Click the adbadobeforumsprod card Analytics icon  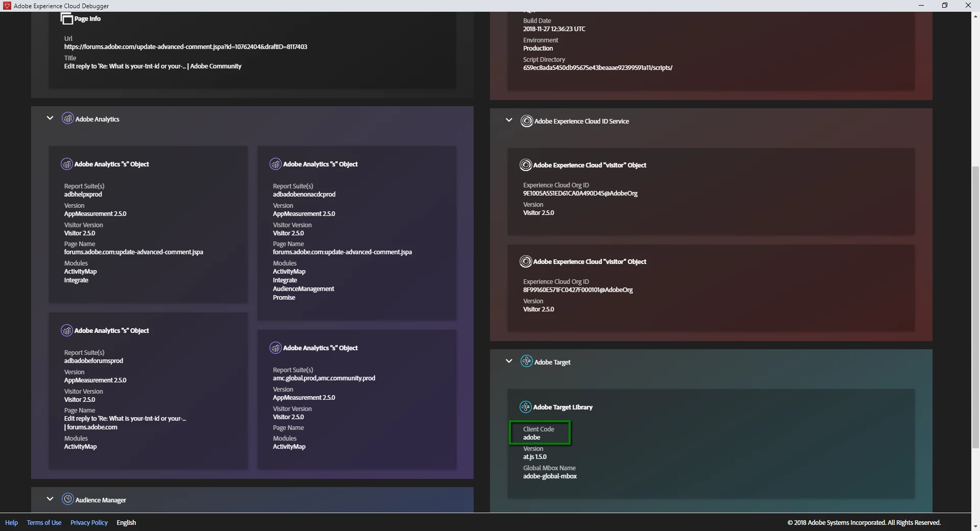tap(67, 330)
